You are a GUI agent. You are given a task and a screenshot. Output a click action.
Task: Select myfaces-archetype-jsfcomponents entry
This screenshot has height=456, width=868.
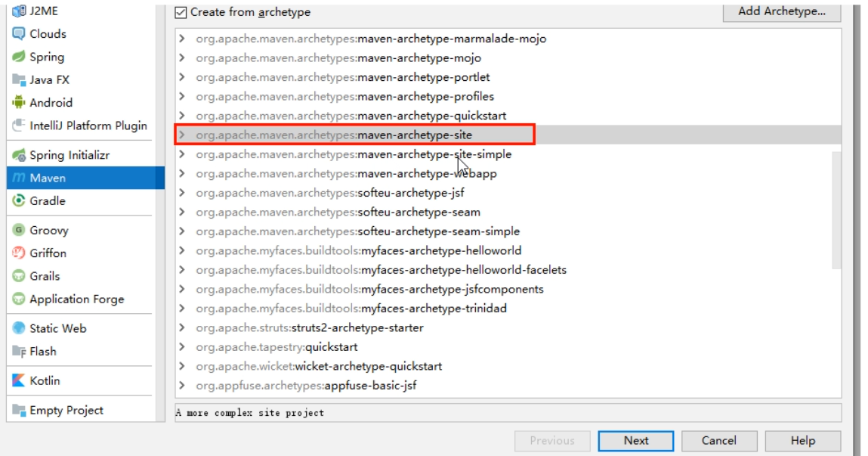369,289
